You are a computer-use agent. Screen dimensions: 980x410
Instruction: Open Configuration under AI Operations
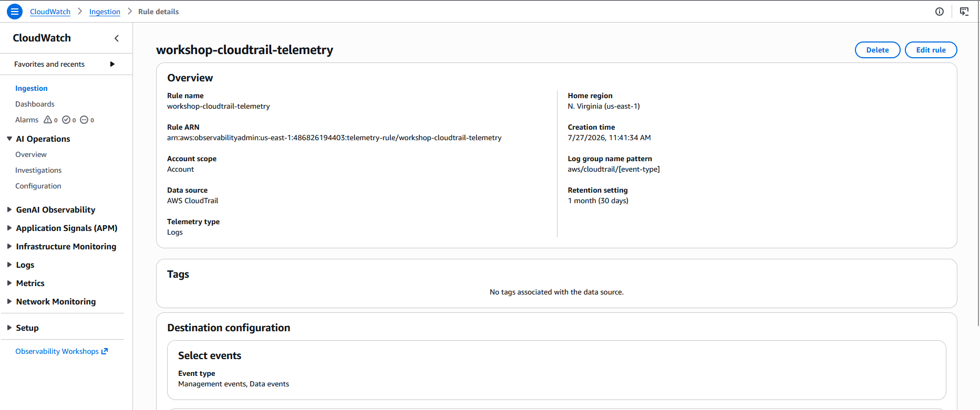(38, 186)
